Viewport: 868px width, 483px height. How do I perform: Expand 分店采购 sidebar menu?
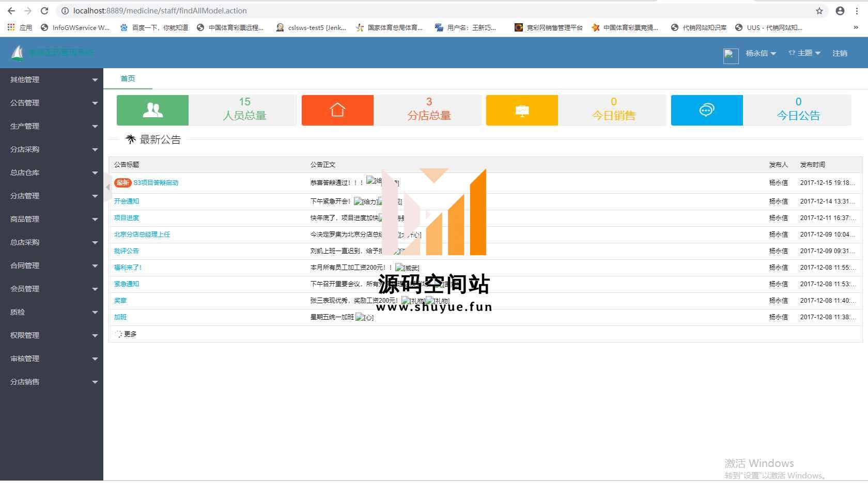52,149
